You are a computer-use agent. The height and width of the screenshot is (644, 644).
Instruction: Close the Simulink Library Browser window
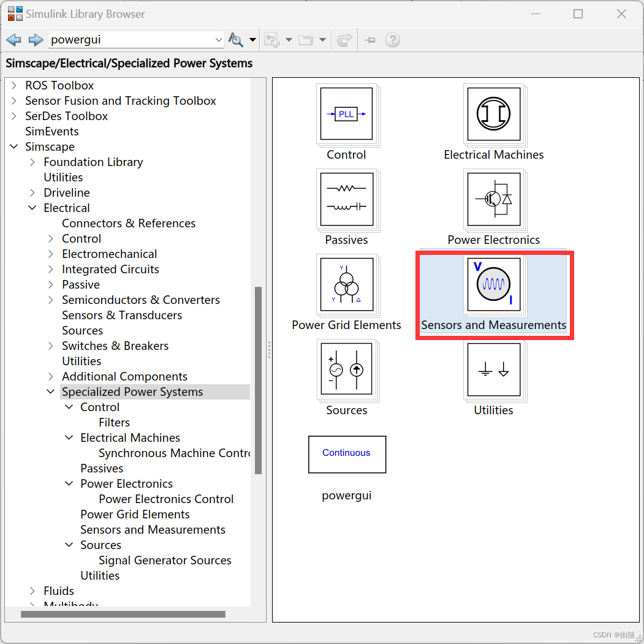pyautogui.click(x=621, y=14)
